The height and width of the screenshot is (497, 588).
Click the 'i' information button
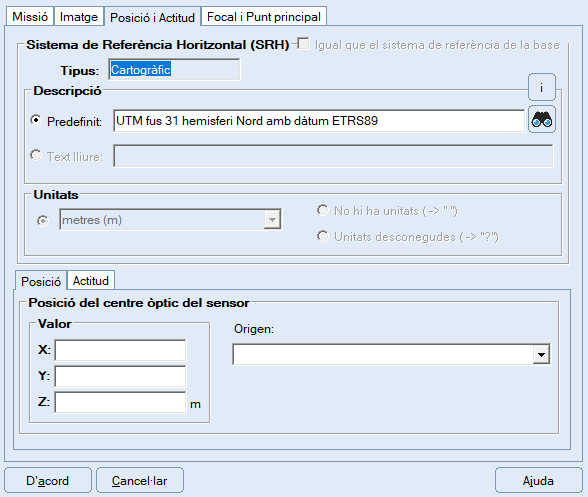tap(542, 87)
